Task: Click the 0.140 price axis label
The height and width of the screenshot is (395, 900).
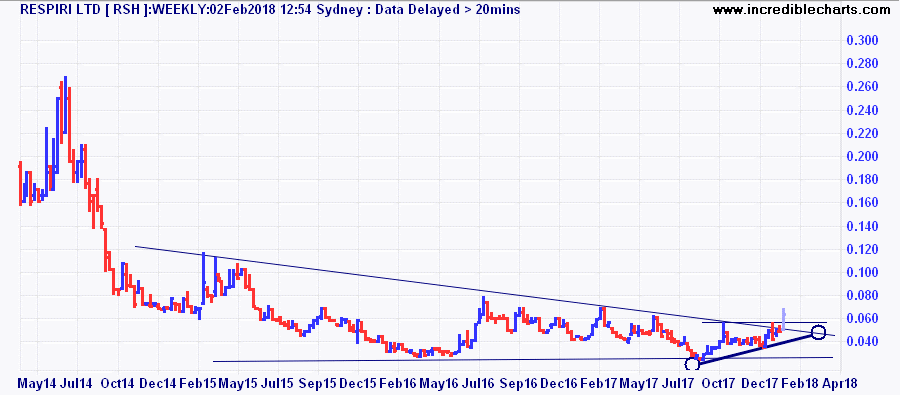Action: point(863,226)
